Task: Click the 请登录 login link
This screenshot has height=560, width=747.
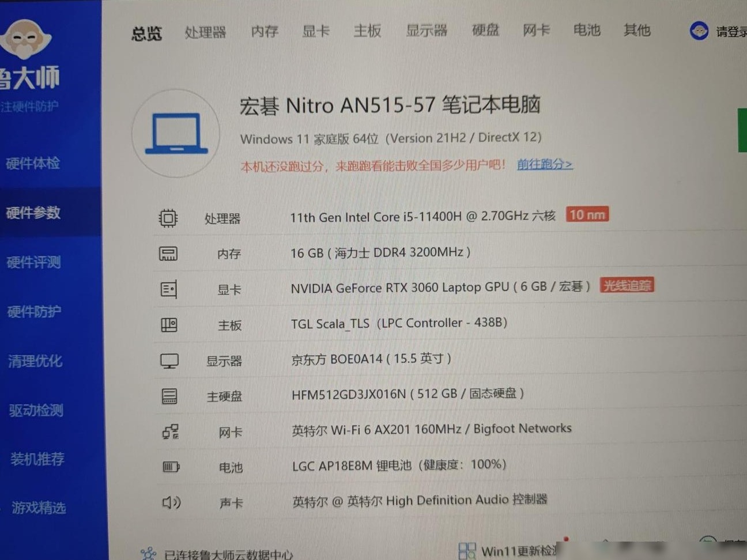Action: click(731, 32)
